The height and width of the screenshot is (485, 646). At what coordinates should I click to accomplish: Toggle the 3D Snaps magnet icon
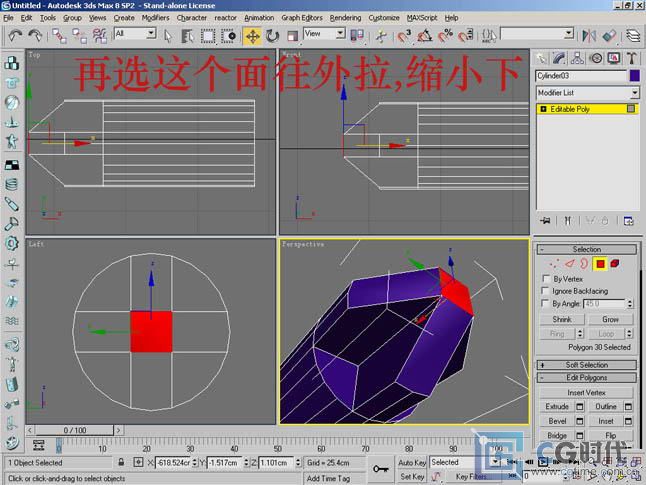pyautogui.click(x=404, y=36)
